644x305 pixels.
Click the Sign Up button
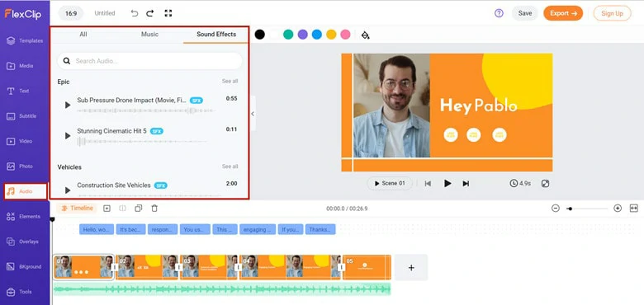tap(612, 13)
